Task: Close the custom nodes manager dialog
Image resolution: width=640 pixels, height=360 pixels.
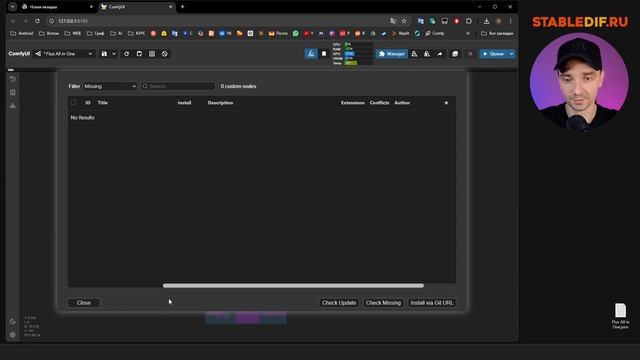Action: (x=84, y=303)
